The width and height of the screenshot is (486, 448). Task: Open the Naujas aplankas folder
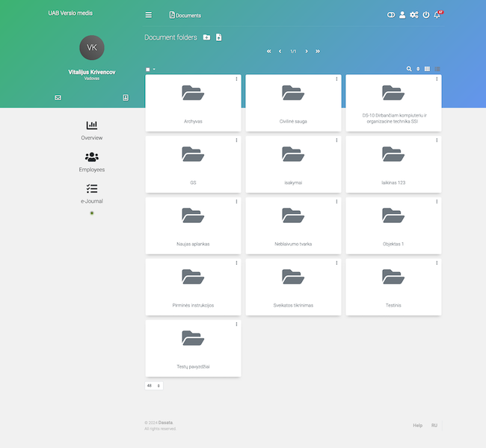click(193, 226)
